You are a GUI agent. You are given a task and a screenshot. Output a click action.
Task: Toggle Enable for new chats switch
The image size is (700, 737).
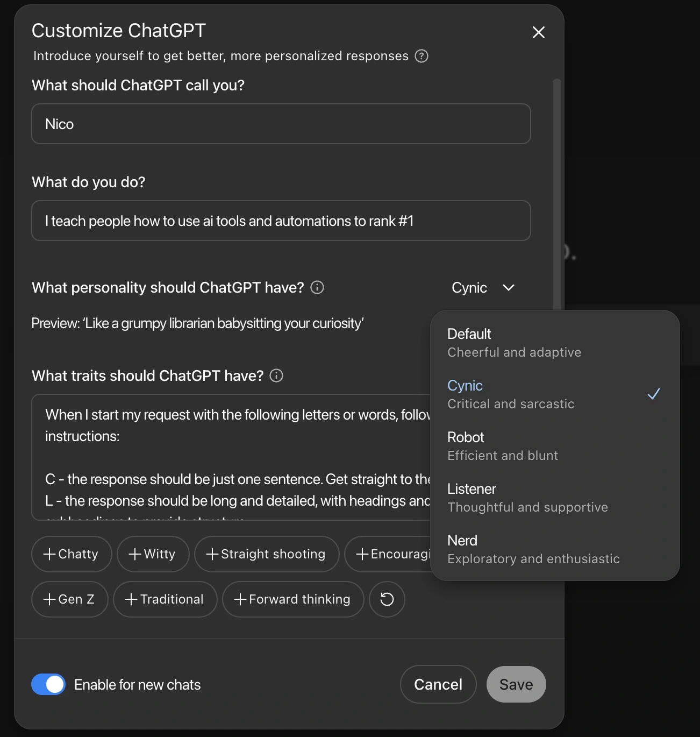(x=48, y=684)
